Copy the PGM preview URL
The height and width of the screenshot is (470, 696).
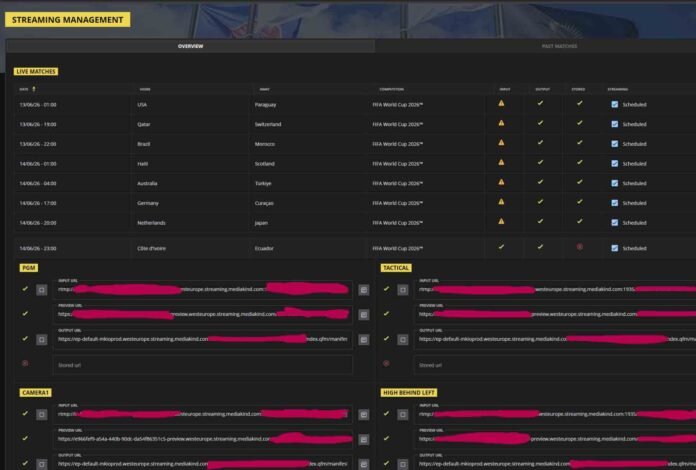(364, 315)
